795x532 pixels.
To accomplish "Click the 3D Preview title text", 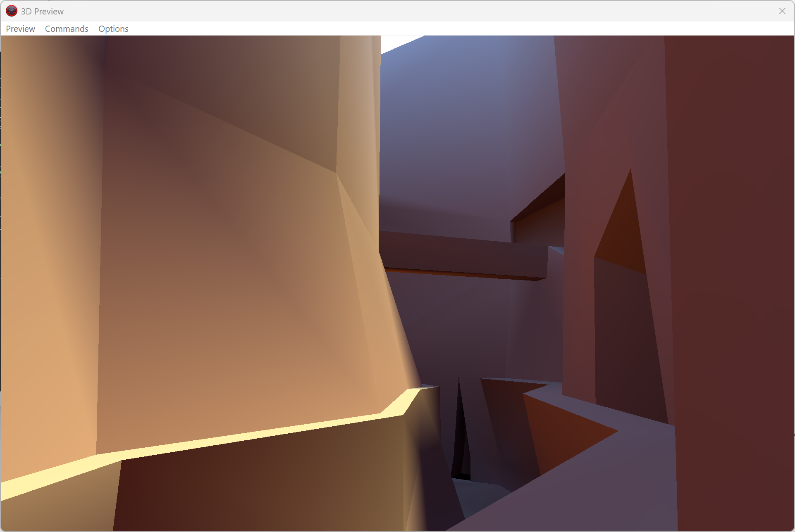I will coord(42,12).
